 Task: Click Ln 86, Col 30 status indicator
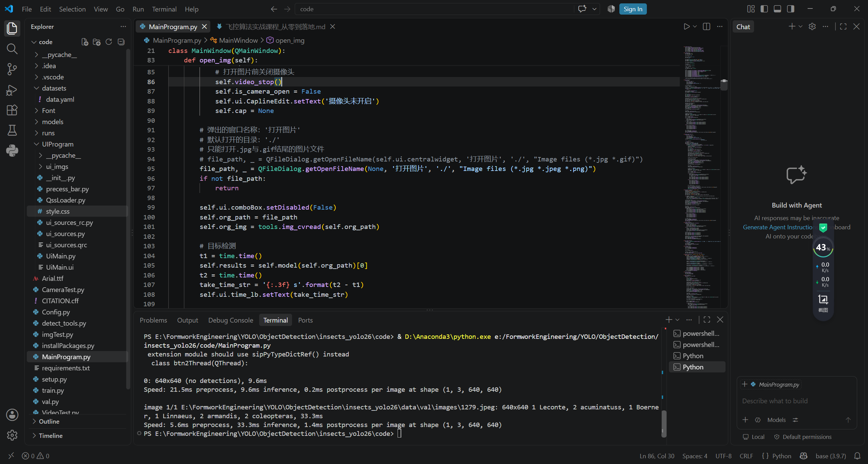[657, 456]
